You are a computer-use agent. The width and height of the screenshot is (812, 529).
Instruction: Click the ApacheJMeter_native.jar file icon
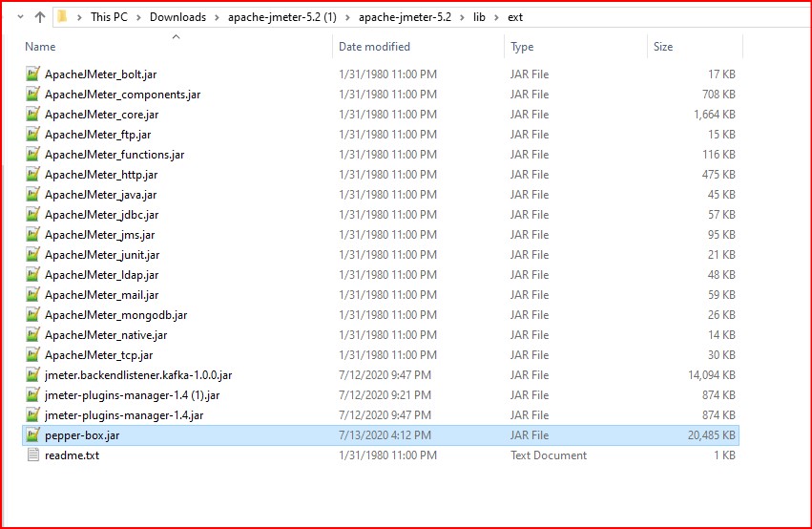(x=32, y=335)
